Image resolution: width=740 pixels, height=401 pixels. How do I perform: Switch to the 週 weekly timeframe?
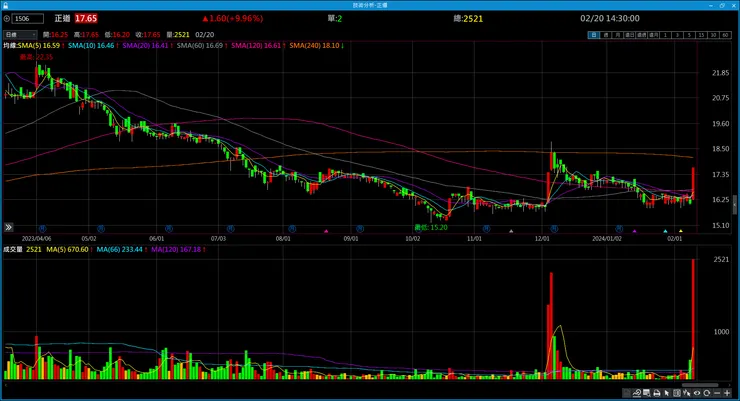pos(605,35)
